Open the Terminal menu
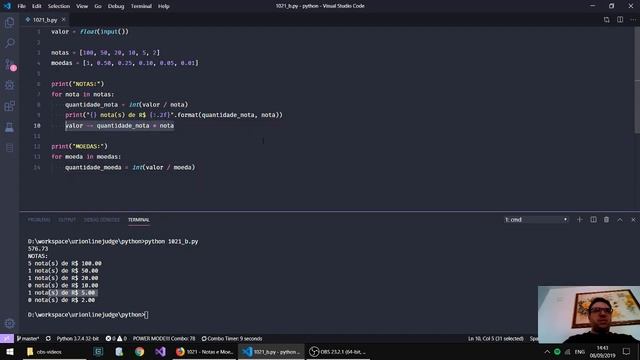This screenshot has height=360, width=640. (x=141, y=6)
